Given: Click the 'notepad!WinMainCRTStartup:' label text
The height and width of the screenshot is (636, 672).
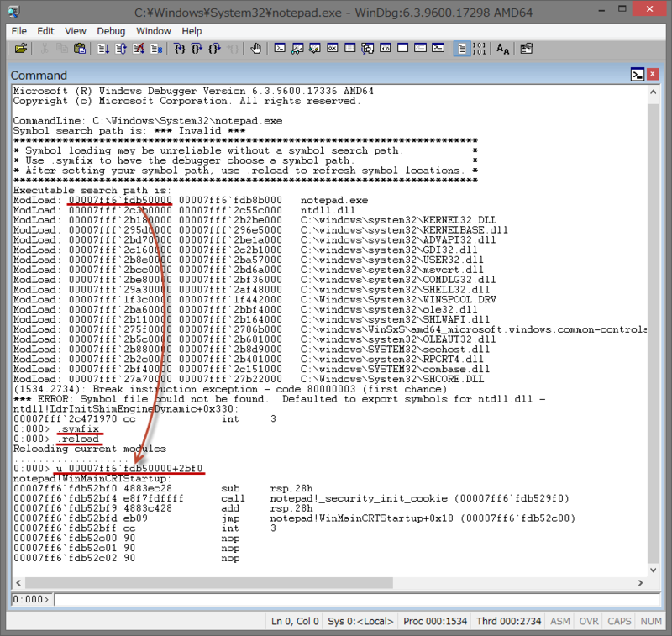Looking at the screenshot, I should tap(92, 478).
